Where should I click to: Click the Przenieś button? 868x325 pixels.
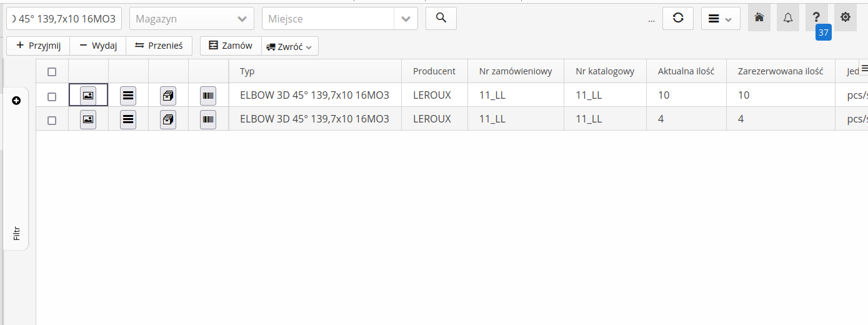[159, 46]
